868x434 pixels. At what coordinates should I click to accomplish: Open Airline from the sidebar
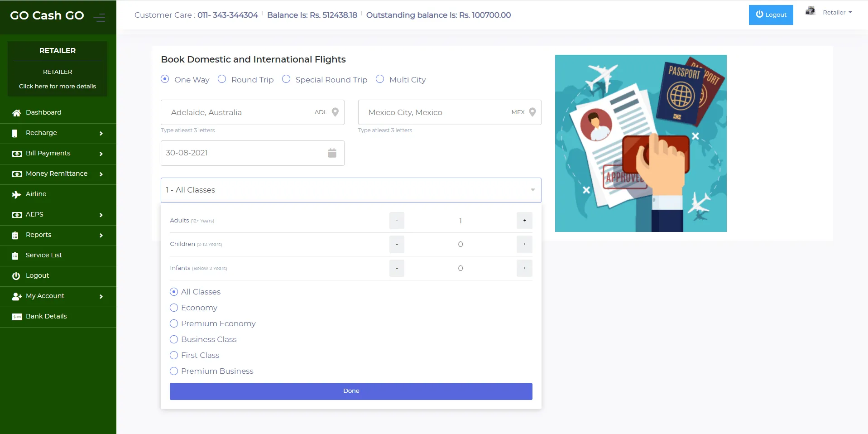coord(36,194)
